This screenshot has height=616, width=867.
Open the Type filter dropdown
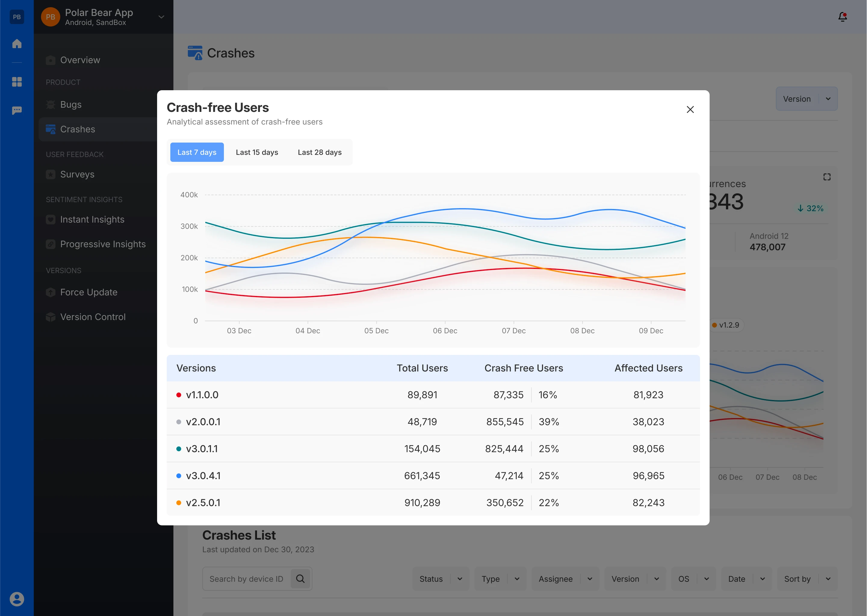[x=500, y=579]
